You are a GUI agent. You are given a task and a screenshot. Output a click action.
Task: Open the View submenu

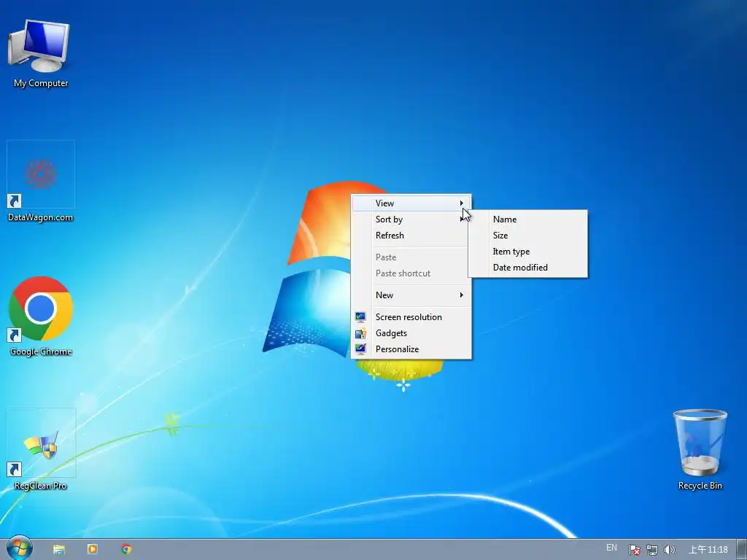click(411, 203)
